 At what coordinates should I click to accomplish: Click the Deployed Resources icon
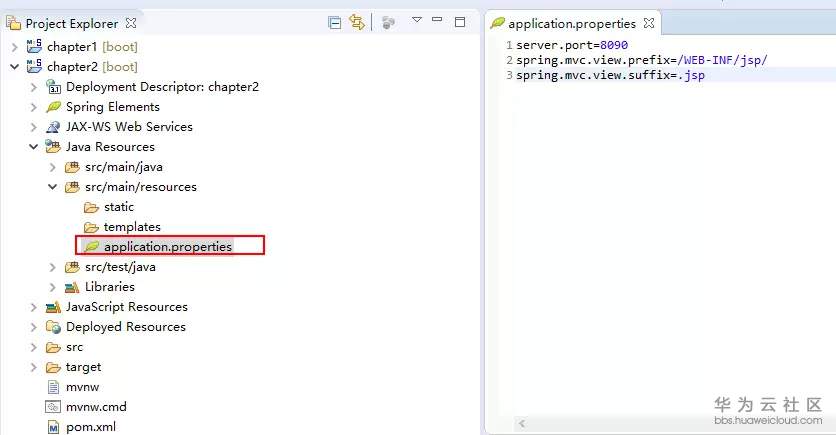pos(53,327)
